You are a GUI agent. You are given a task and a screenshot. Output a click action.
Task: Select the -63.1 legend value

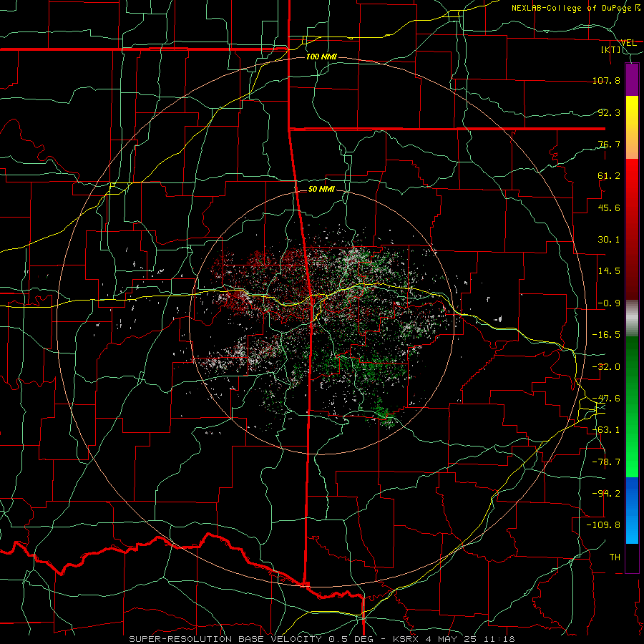tap(606, 430)
